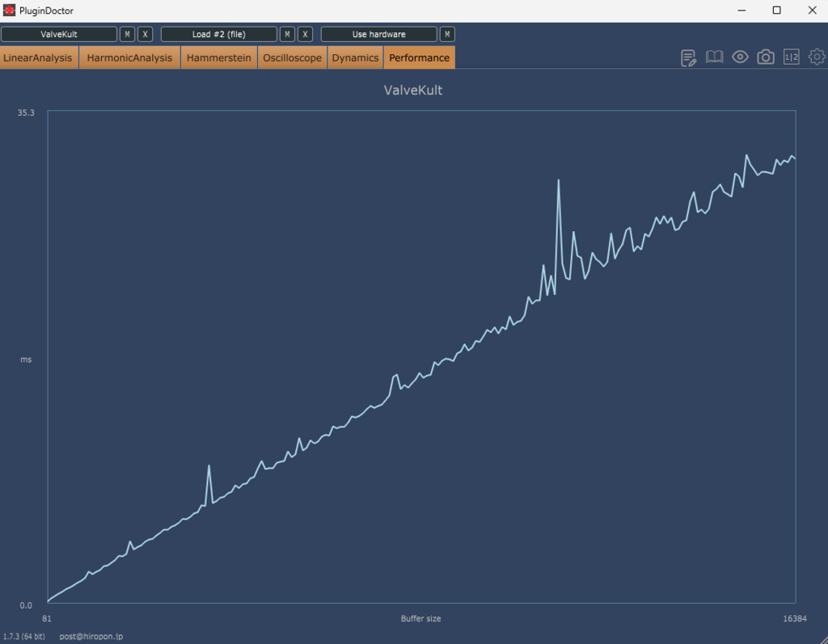Click the 35.3 y-axis maximum value
828x644 pixels.
(26, 112)
